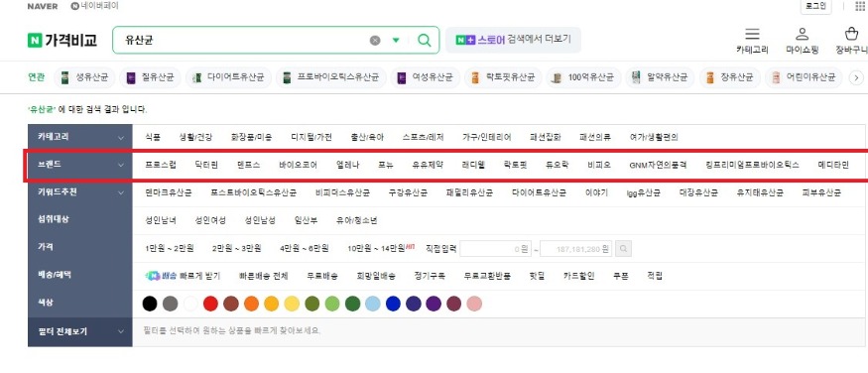
Task: Pick the dark green color swatch
Action: (352, 304)
